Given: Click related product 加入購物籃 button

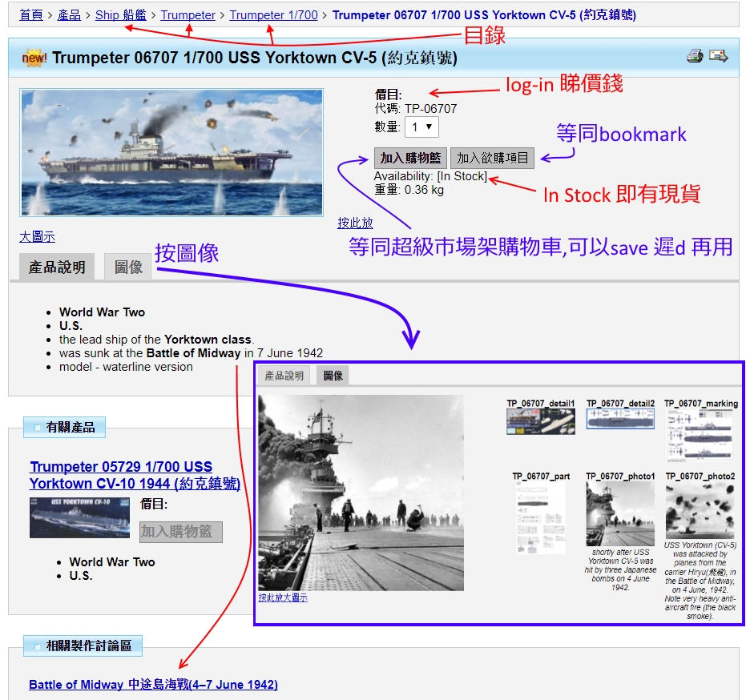Looking at the screenshot, I should (x=181, y=532).
